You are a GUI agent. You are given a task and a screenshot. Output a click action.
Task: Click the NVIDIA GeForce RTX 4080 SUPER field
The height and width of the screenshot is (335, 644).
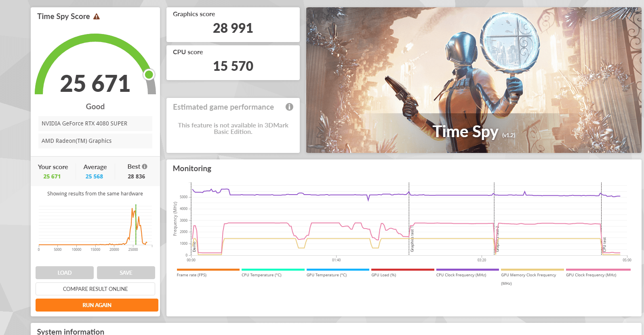point(95,123)
